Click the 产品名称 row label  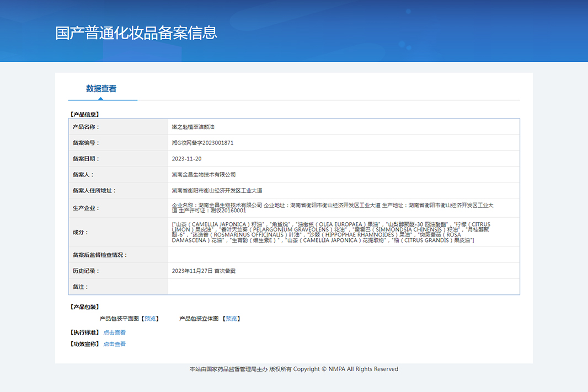(x=85, y=127)
